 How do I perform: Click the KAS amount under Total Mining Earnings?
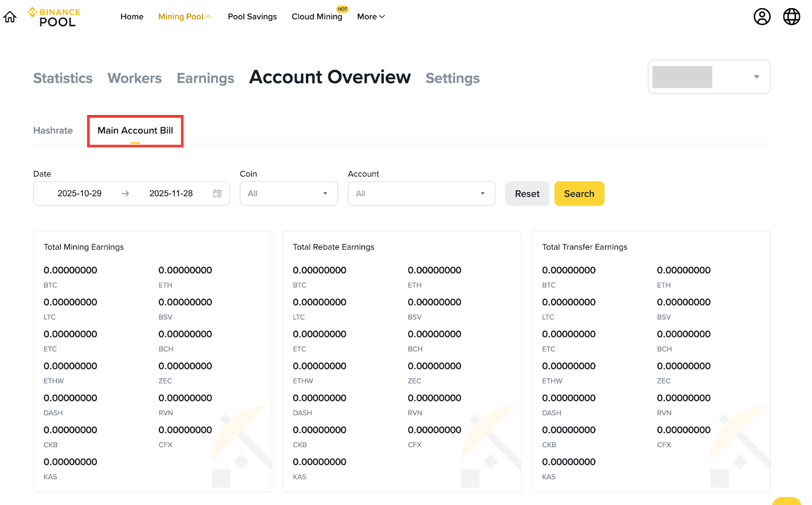tap(71, 462)
